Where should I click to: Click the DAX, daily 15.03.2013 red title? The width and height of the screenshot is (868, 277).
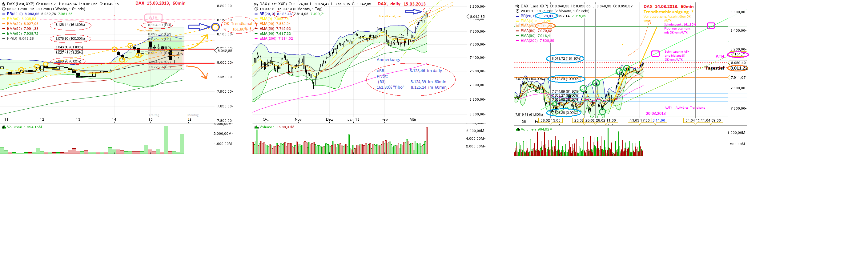click(x=401, y=4)
